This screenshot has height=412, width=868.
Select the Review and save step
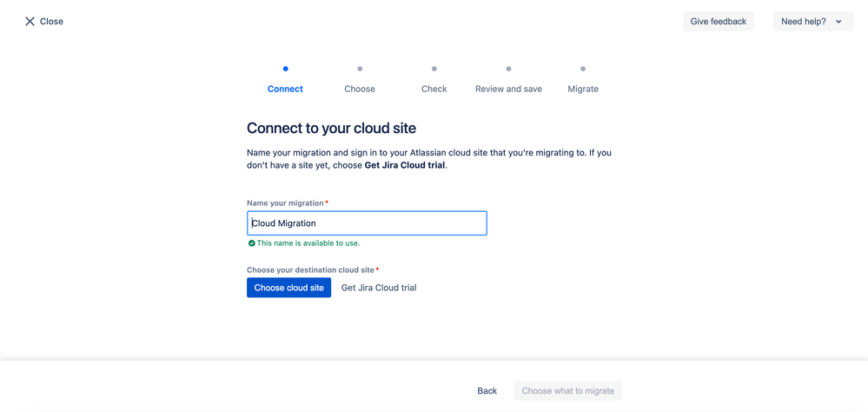[509, 89]
